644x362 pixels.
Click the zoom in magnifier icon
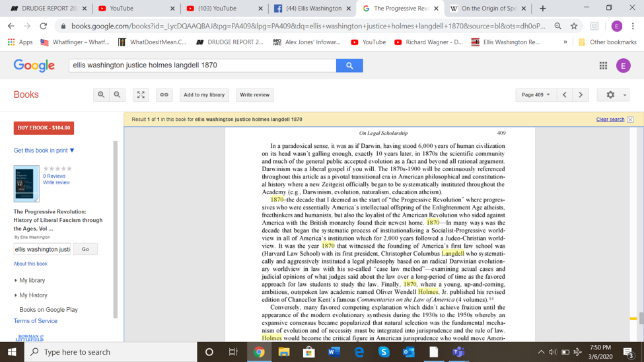101,94
